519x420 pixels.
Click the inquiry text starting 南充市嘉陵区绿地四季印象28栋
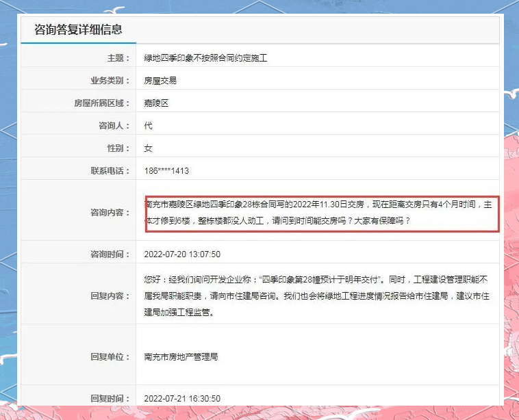tap(318, 212)
